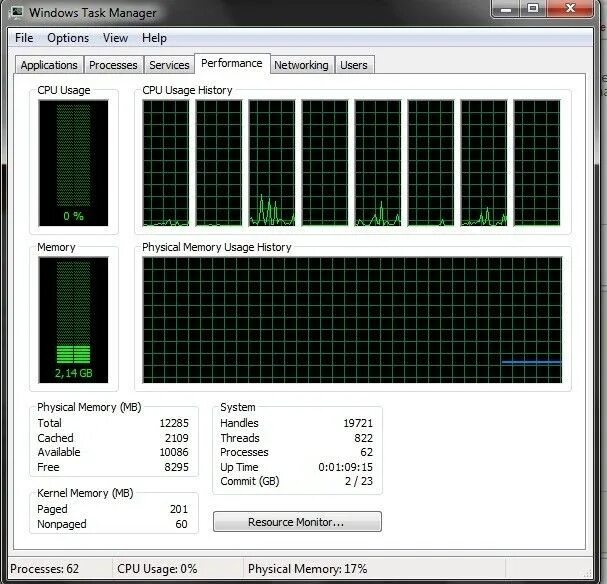Click the Total physical memory value 12285
This screenshot has width=607, height=584.
[x=174, y=423]
